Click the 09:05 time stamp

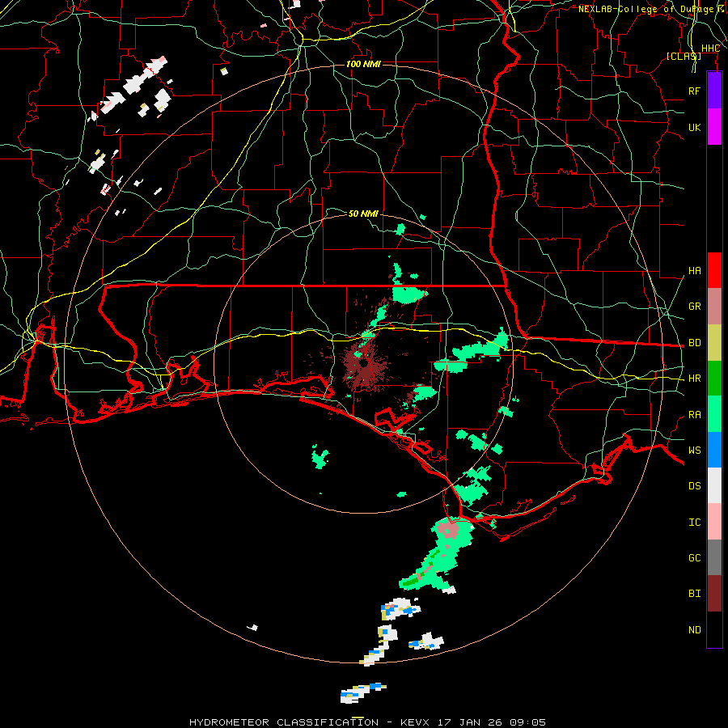coord(528,722)
